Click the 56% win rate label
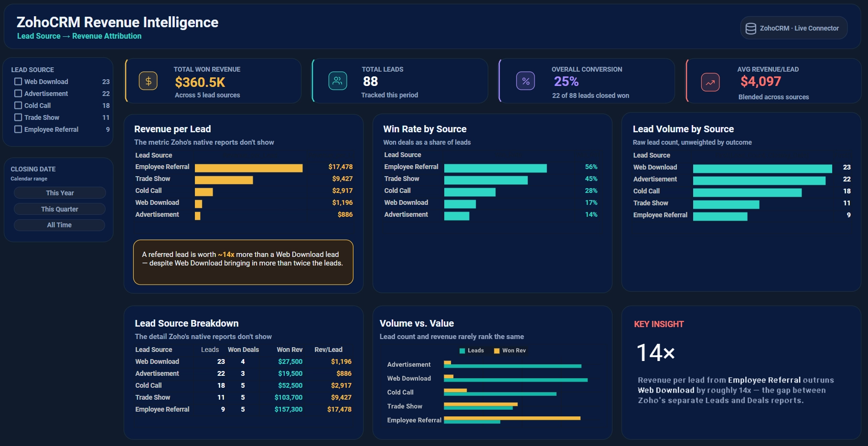Viewport: 868px width, 446px height. coord(591,167)
